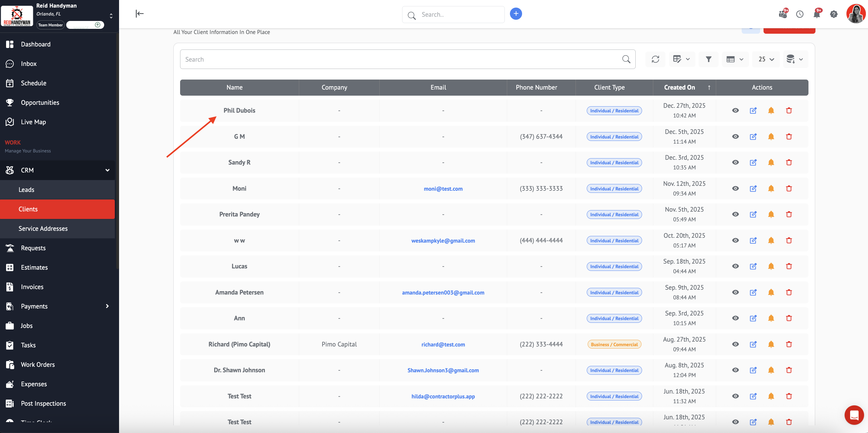Open the 25 rows-per-page dropdown
Viewport: 868px width, 433px height.
(x=766, y=59)
